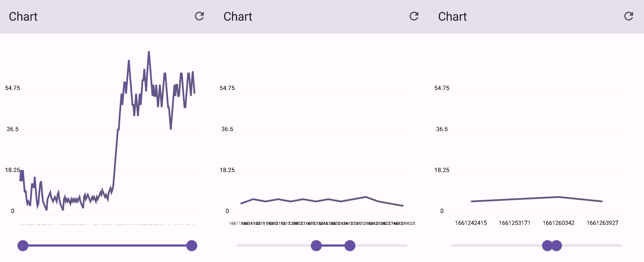The width and height of the screenshot is (644, 262).
Task: Click refresh icon of third Chart panel
Action: tap(628, 16)
